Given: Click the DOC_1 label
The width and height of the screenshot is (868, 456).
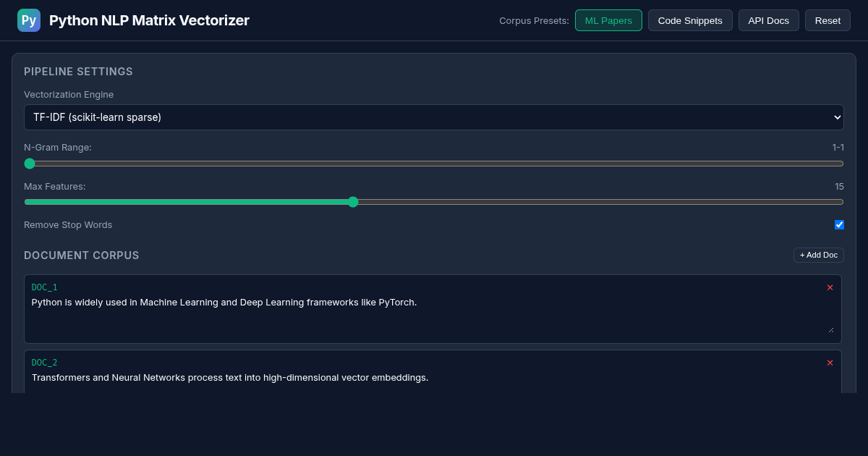Looking at the screenshot, I should click(44, 287).
